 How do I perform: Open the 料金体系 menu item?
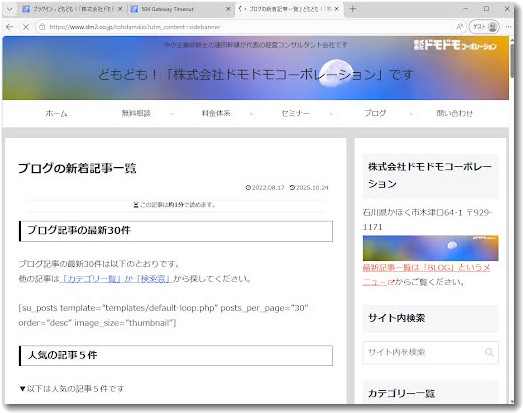pos(216,113)
